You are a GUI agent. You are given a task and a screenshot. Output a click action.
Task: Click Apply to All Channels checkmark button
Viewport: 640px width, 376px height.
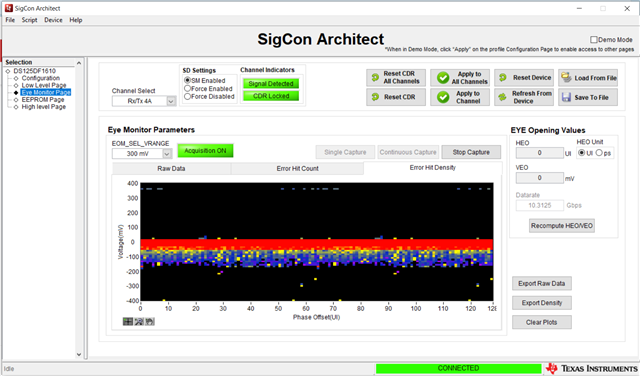[x=460, y=78]
